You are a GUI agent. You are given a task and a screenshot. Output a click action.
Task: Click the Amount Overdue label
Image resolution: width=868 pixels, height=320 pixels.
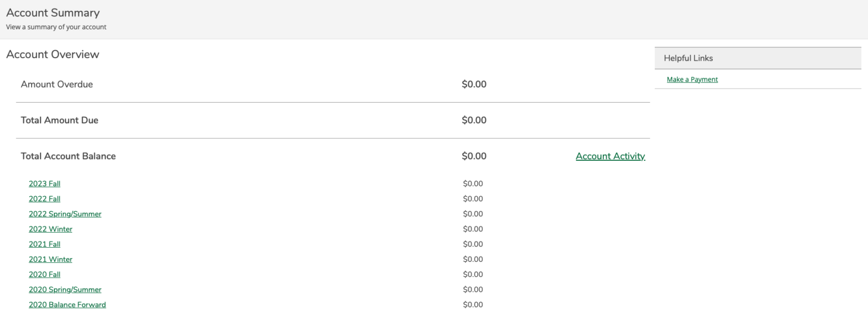tap(57, 84)
